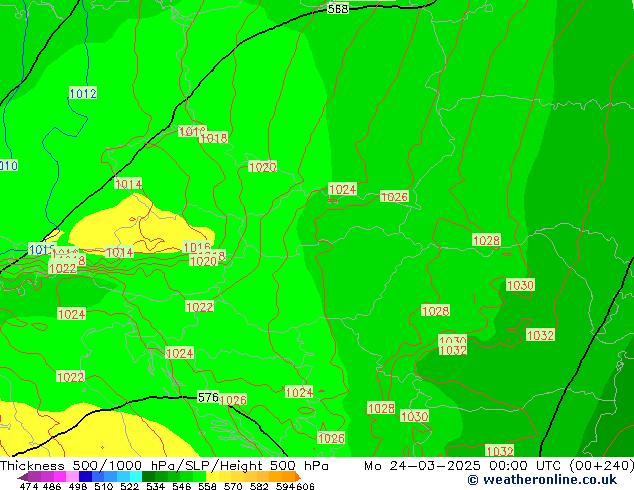The width and height of the screenshot is (634, 490).
Task: Click the blue 1012 isobar label
Action: (83, 93)
